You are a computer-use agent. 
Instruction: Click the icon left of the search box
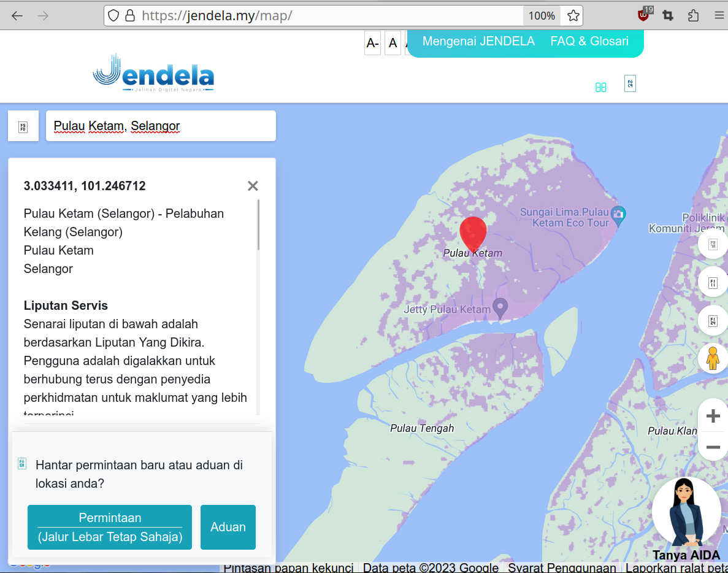point(23,126)
